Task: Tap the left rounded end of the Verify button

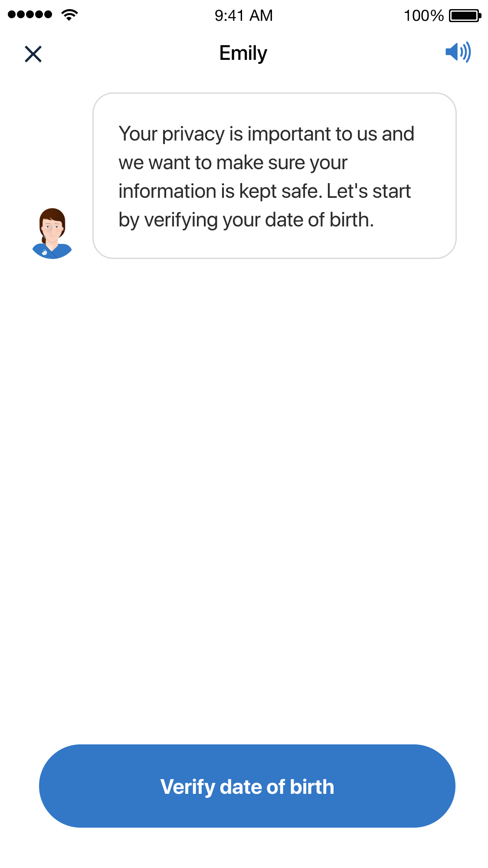Action: 61,786
